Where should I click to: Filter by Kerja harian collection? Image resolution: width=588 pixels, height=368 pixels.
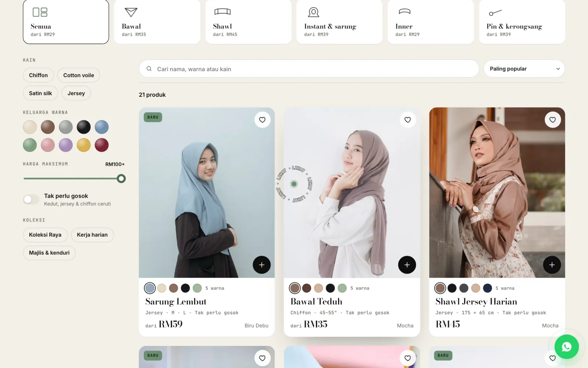pyautogui.click(x=92, y=235)
